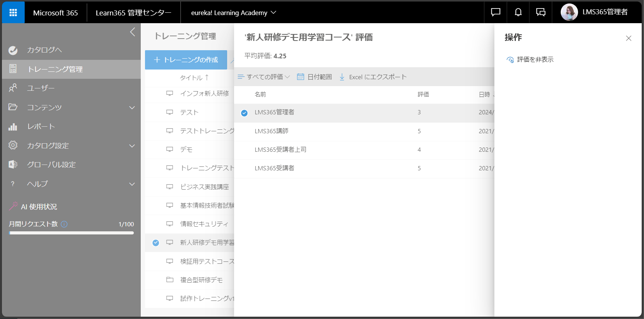
Task: Click 日付範囲 in the ratings toolbar
Action: pos(314,77)
